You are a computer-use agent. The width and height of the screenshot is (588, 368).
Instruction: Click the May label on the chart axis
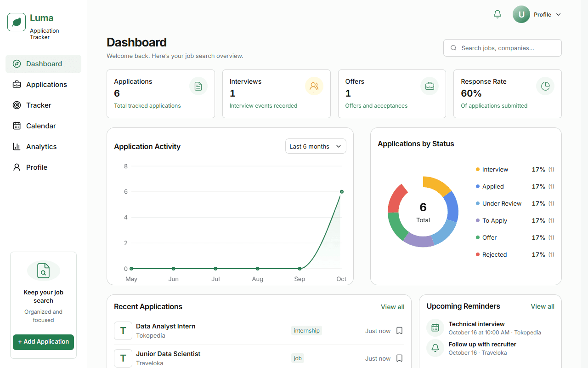[x=131, y=279]
